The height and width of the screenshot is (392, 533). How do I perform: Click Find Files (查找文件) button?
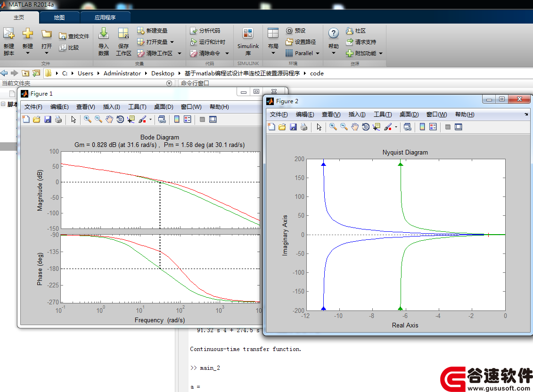coord(74,36)
